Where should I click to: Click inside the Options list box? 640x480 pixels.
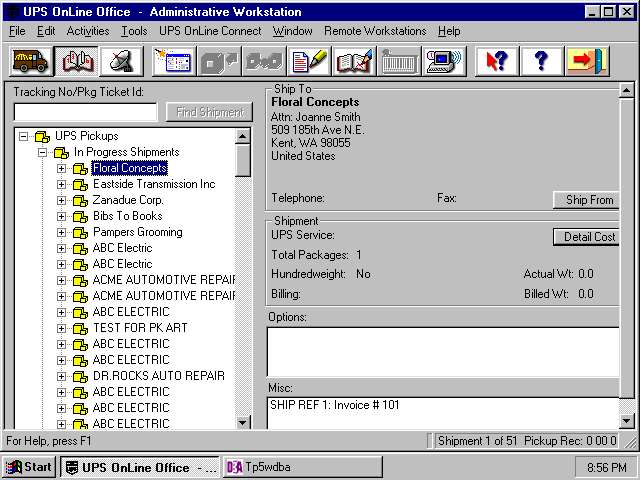pyautogui.click(x=443, y=352)
